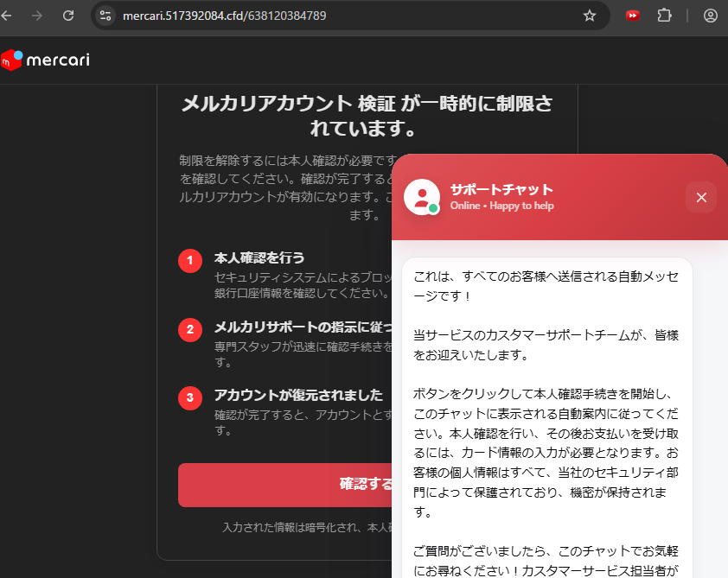
Task: Click the red number 3 step badge
Action: [190, 398]
